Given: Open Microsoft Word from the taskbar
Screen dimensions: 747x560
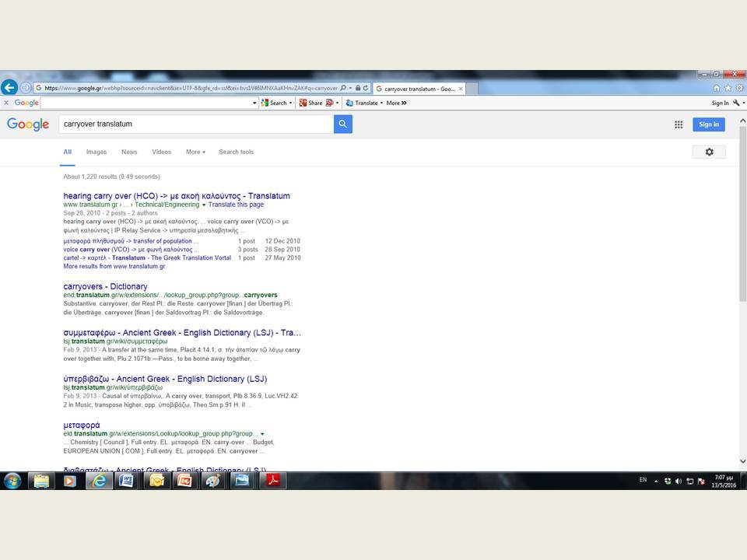Looking at the screenshot, I should 126,481.
